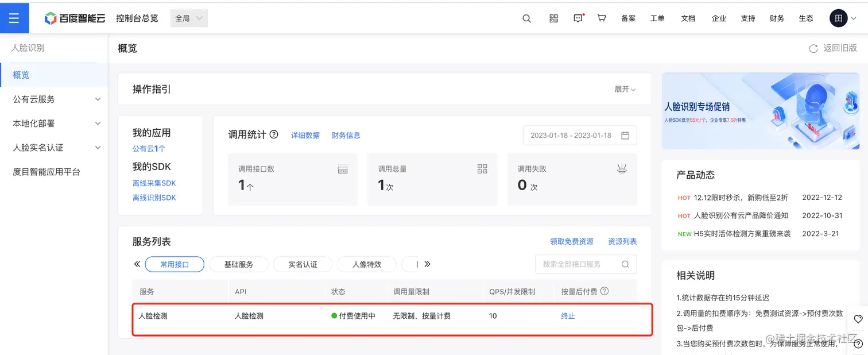Open 支持 in the top navigation
The width and height of the screenshot is (868, 355).
pos(748,18)
